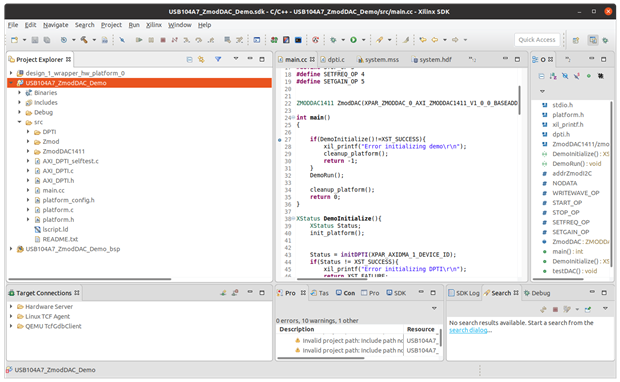Viewport: 620px width, 382px height.
Task: Click the Build hammer toolbar icon
Action: point(84,40)
